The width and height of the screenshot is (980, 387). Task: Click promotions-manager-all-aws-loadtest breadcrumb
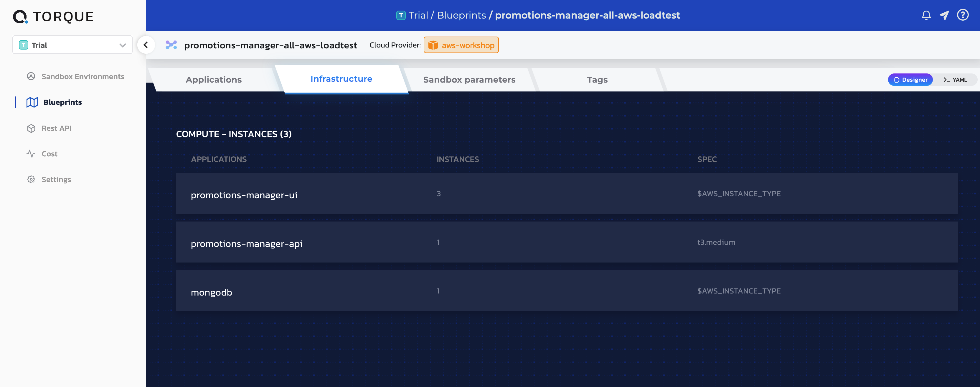point(588,15)
